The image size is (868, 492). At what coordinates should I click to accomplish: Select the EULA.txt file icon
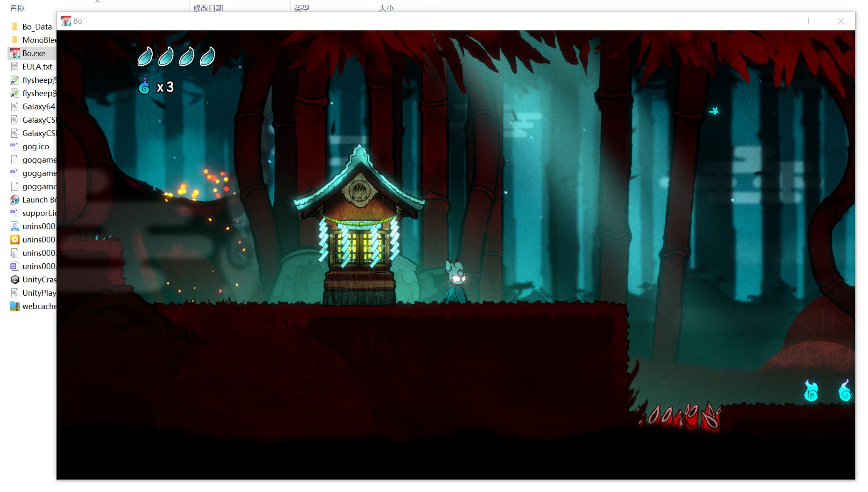[x=15, y=67]
